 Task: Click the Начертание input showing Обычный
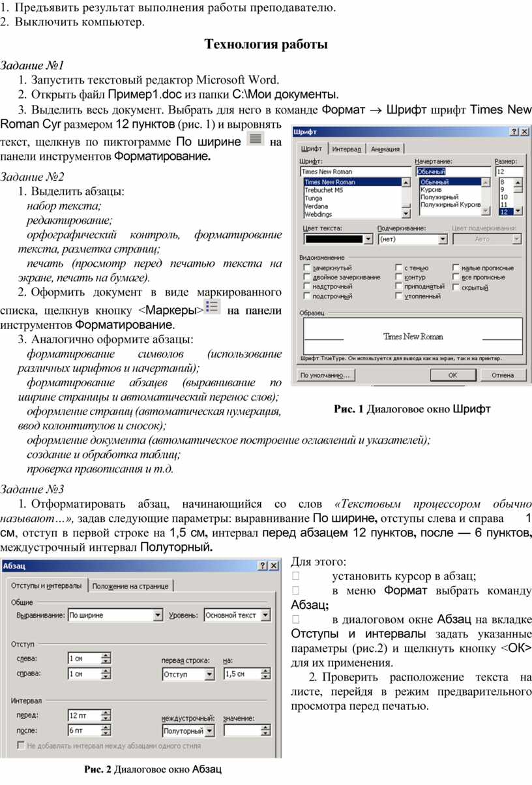[454, 172]
